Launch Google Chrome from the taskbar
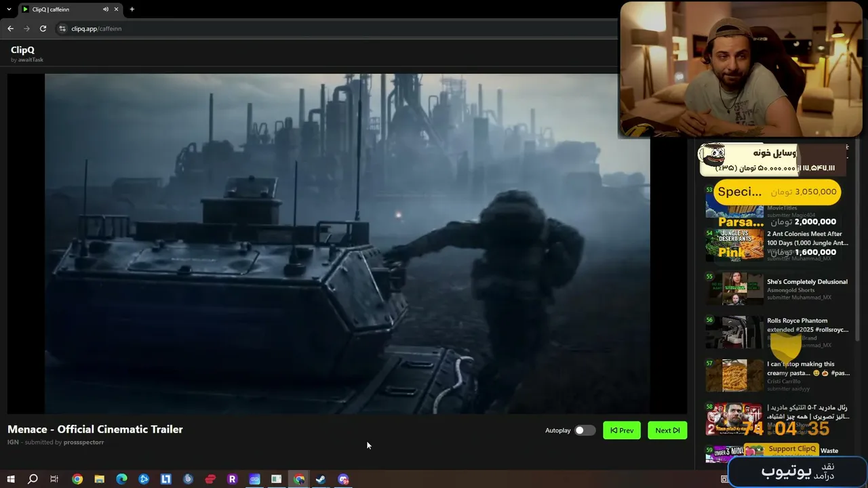 (77, 479)
